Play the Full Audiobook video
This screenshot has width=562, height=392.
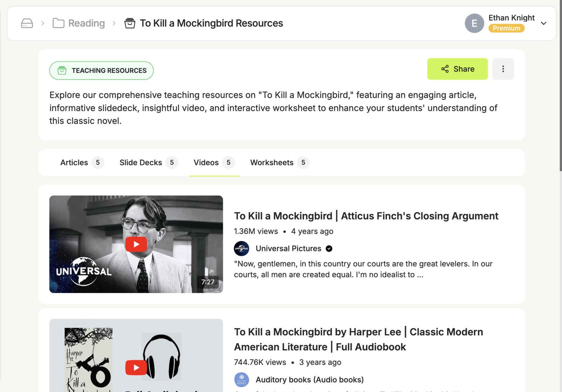[x=136, y=367]
